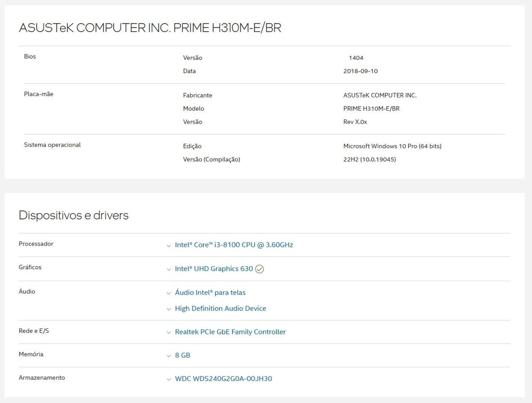
Task: Click the Edição field label
Action: (x=192, y=146)
